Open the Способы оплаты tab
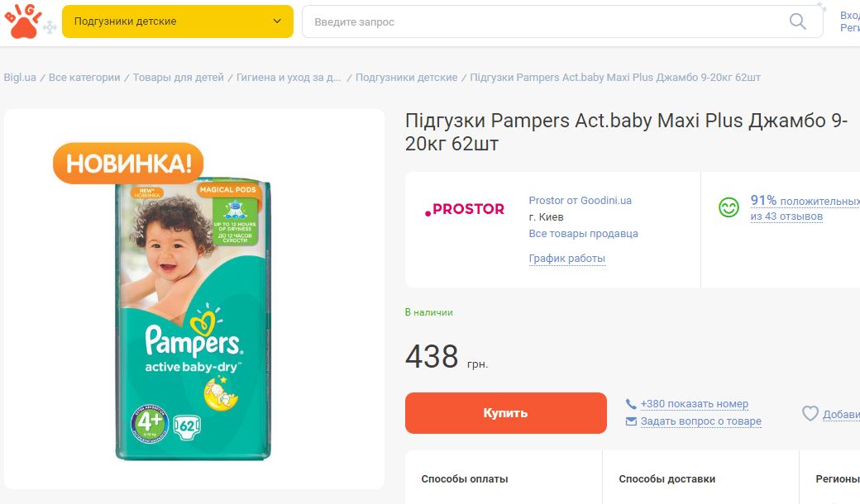860x504 pixels. [x=465, y=479]
